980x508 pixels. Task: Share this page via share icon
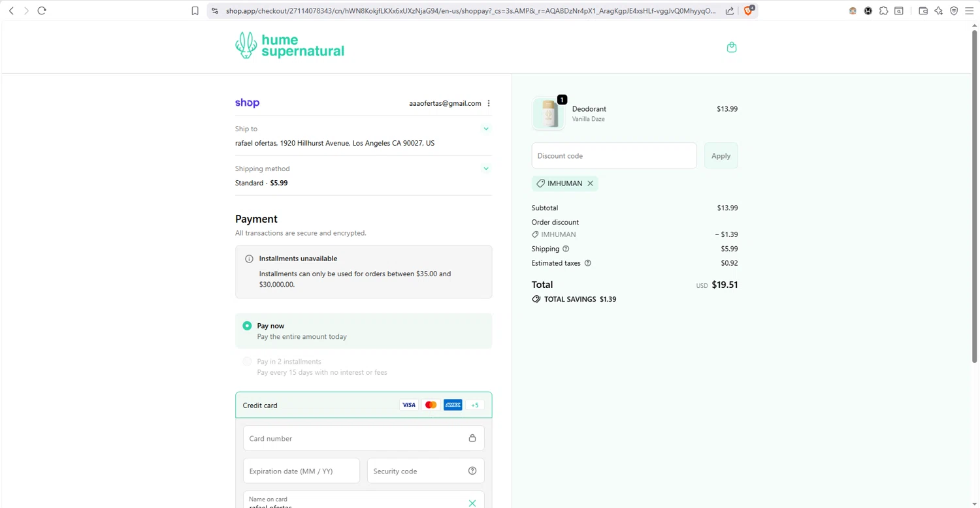(x=730, y=10)
